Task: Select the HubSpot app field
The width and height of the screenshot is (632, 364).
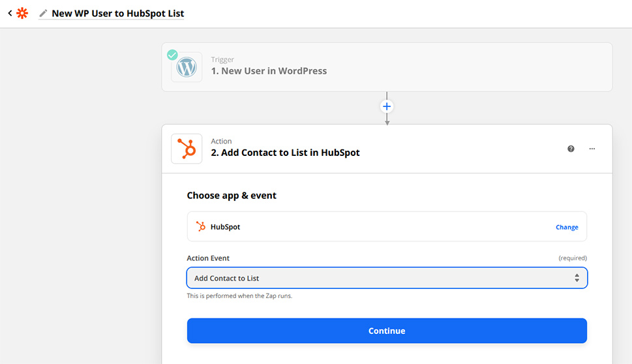Action: point(387,226)
